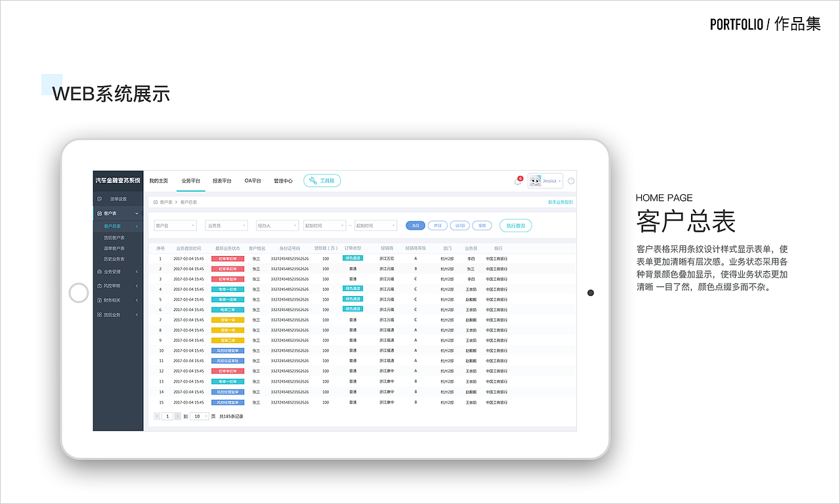This screenshot has width=840, height=504.
Task: Click the notification bell icon
Action: tap(517, 181)
